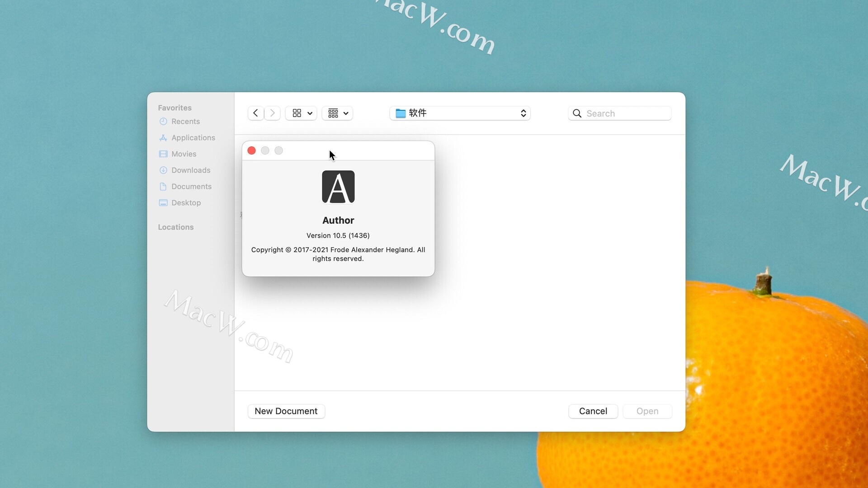Click the blue folder icon in path popup
Viewport: 868px width, 488px height.
click(401, 113)
